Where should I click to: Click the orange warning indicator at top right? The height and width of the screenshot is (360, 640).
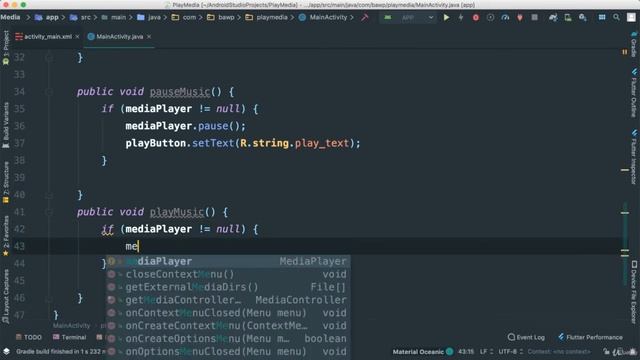click(x=624, y=52)
